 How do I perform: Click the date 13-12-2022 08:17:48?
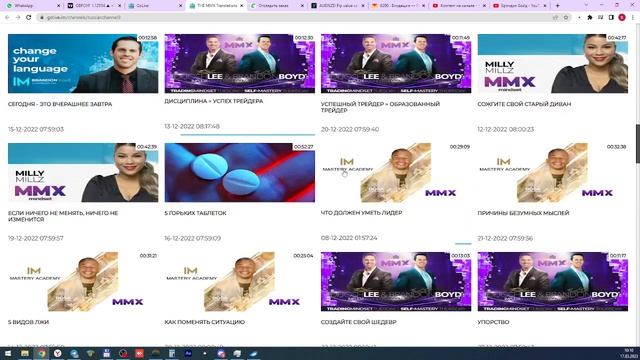pos(192,126)
